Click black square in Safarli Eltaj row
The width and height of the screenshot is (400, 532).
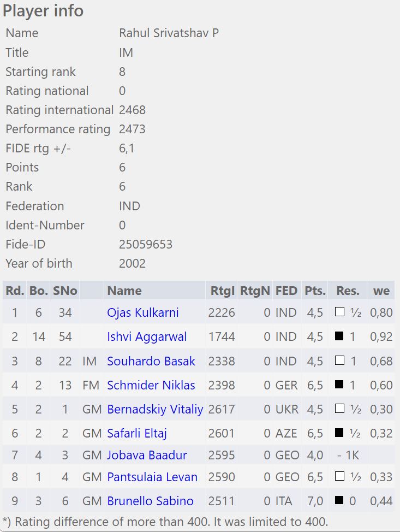(x=339, y=433)
